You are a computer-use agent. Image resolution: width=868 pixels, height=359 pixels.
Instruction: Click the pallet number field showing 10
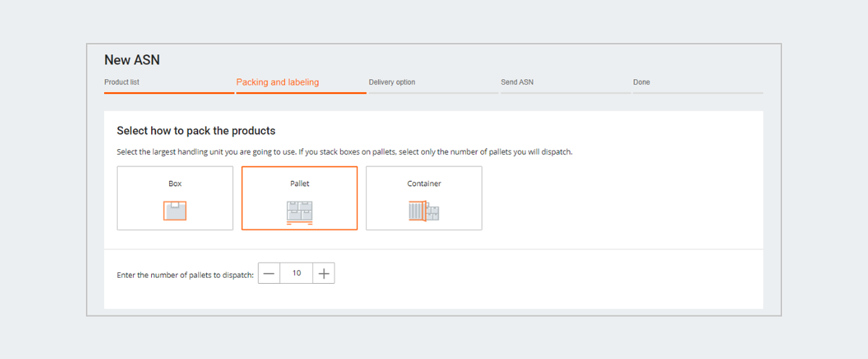(297, 274)
